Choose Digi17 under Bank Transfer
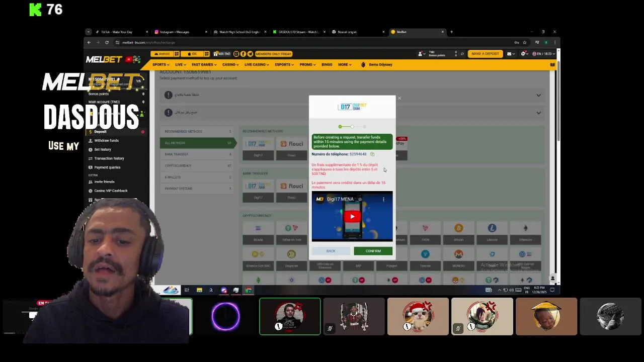The width and height of the screenshot is (644, 362). click(258, 190)
